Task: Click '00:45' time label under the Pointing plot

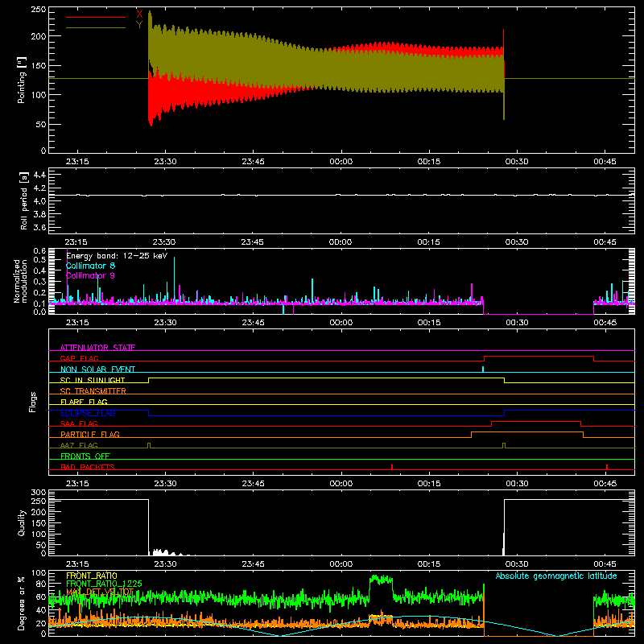Action: tap(605, 162)
